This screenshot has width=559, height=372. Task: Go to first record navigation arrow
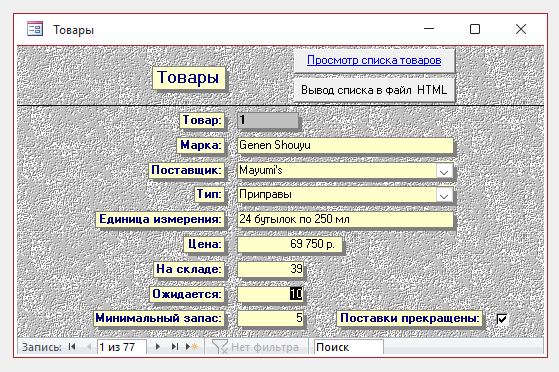tap(72, 347)
